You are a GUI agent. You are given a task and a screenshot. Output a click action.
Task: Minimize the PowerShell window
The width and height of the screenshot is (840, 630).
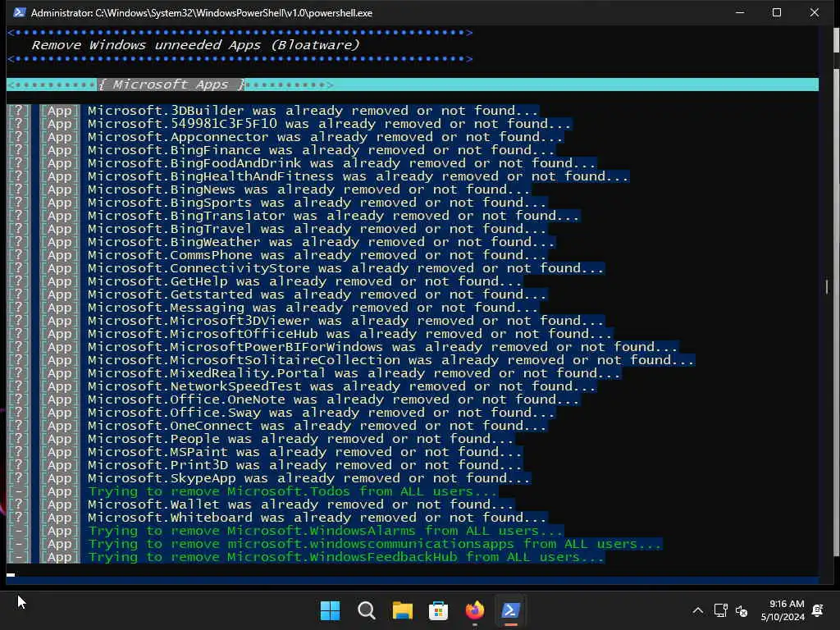(x=740, y=12)
